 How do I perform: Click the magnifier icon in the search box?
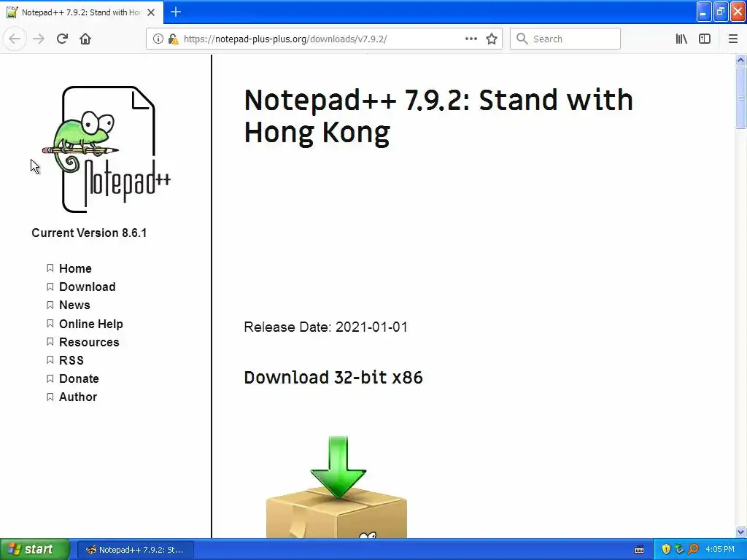tap(522, 39)
